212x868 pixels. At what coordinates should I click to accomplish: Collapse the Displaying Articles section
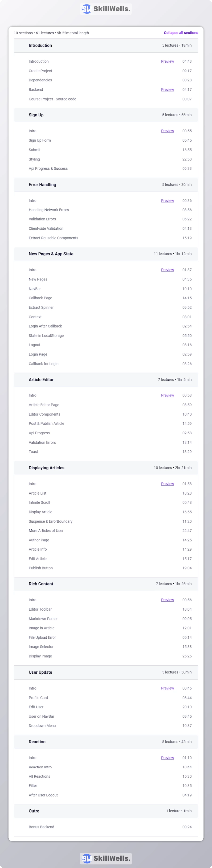(x=106, y=468)
